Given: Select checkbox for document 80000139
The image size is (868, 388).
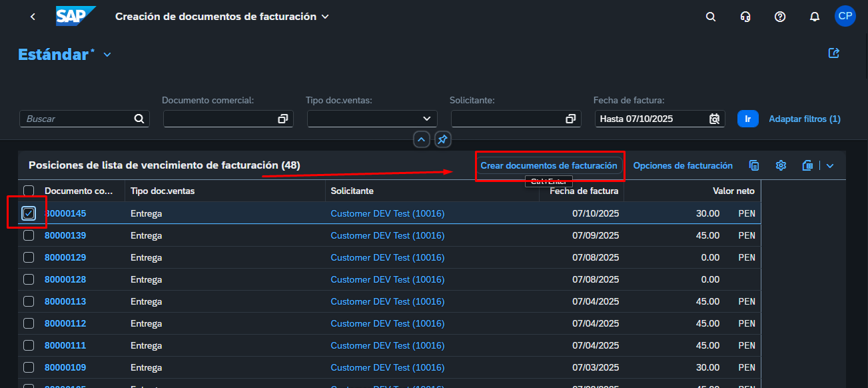Looking at the screenshot, I should (29, 235).
